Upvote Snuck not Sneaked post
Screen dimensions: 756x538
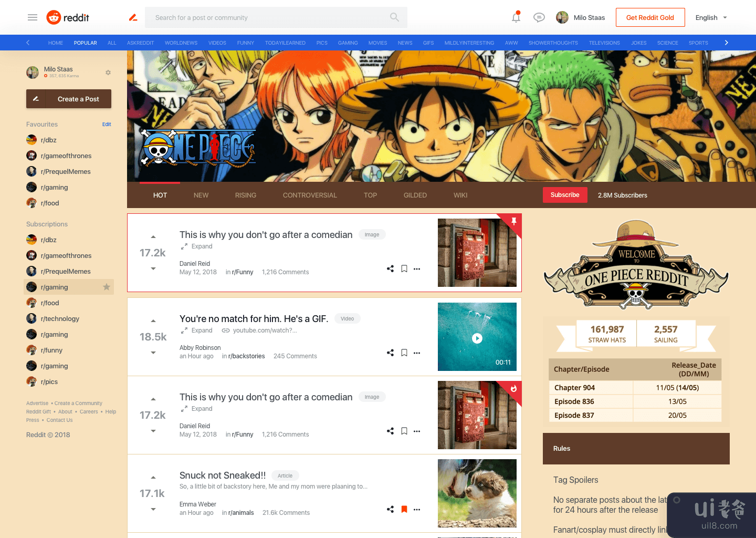tap(153, 478)
